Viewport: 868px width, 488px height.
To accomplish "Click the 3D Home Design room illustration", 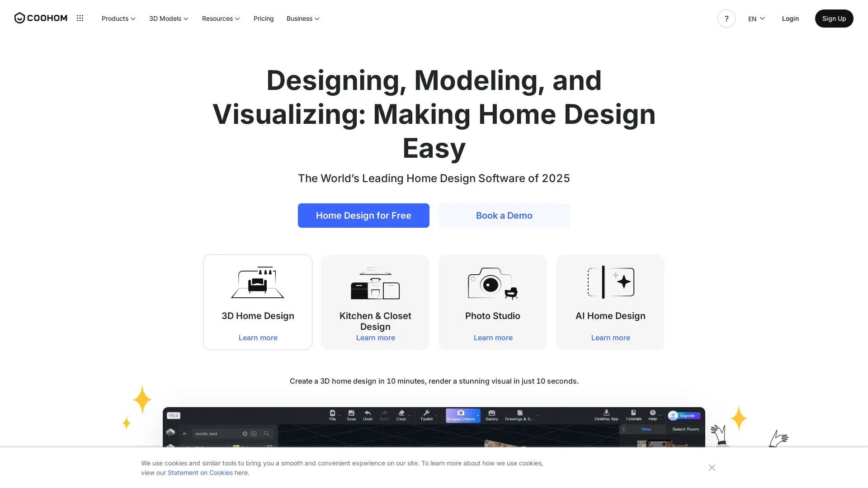I will (x=258, y=282).
